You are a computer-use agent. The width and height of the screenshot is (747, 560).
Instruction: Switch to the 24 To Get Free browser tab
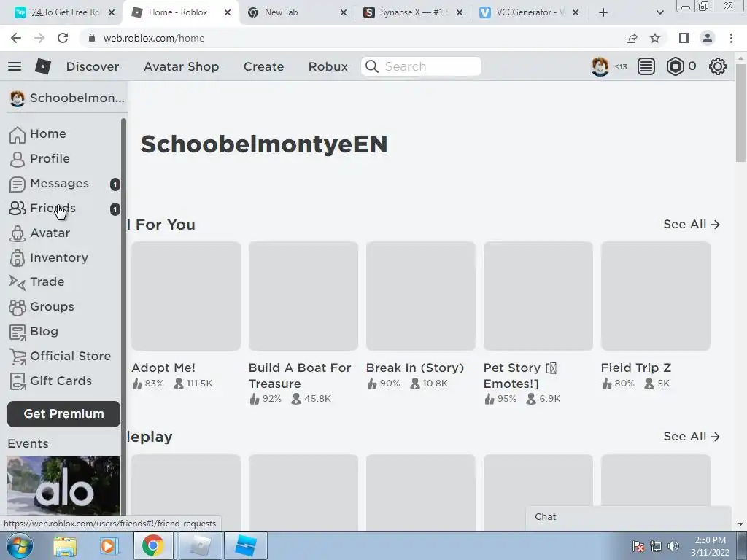coord(65,12)
